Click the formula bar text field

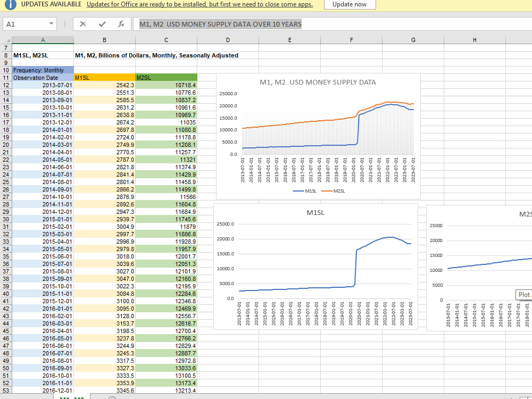tap(332, 24)
